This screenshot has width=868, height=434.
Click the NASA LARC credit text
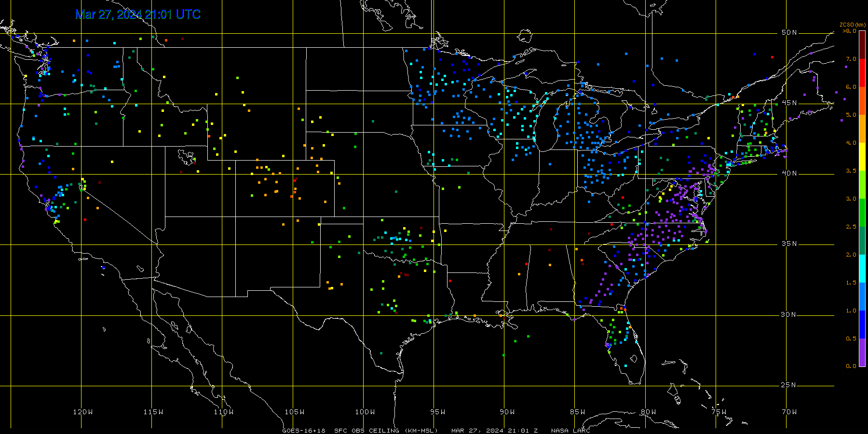[x=570, y=431]
